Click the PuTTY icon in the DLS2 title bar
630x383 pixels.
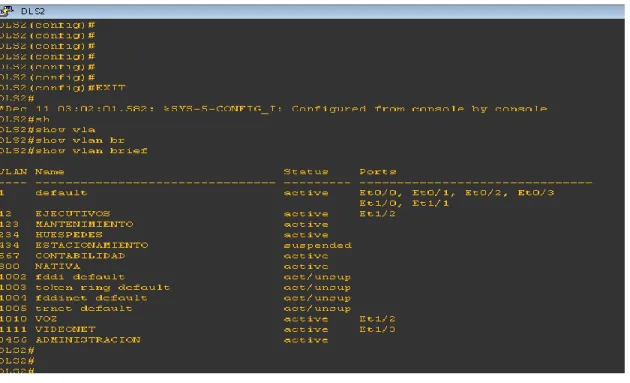tap(6, 11)
